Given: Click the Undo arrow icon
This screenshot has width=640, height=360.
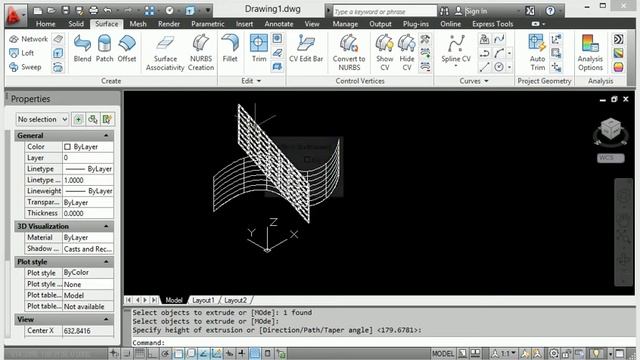Looking at the screenshot, I should click(x=108, y=10).
